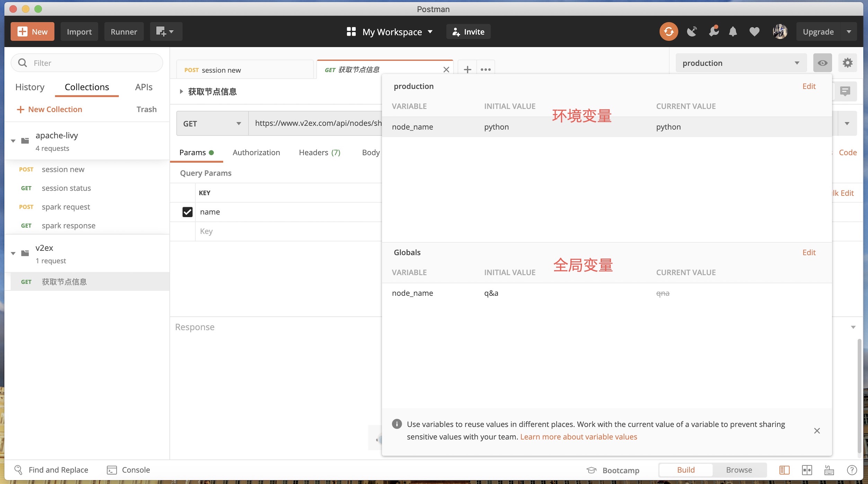Edit the production environment variables

(x=809, y=86)
